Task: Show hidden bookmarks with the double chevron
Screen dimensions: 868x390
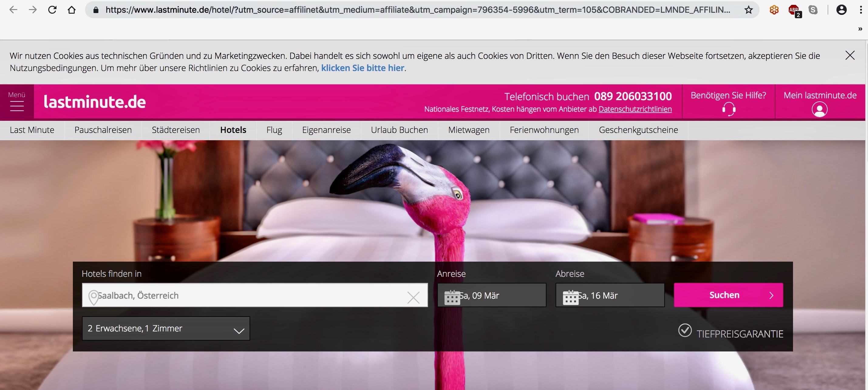Action: [860, 29]
